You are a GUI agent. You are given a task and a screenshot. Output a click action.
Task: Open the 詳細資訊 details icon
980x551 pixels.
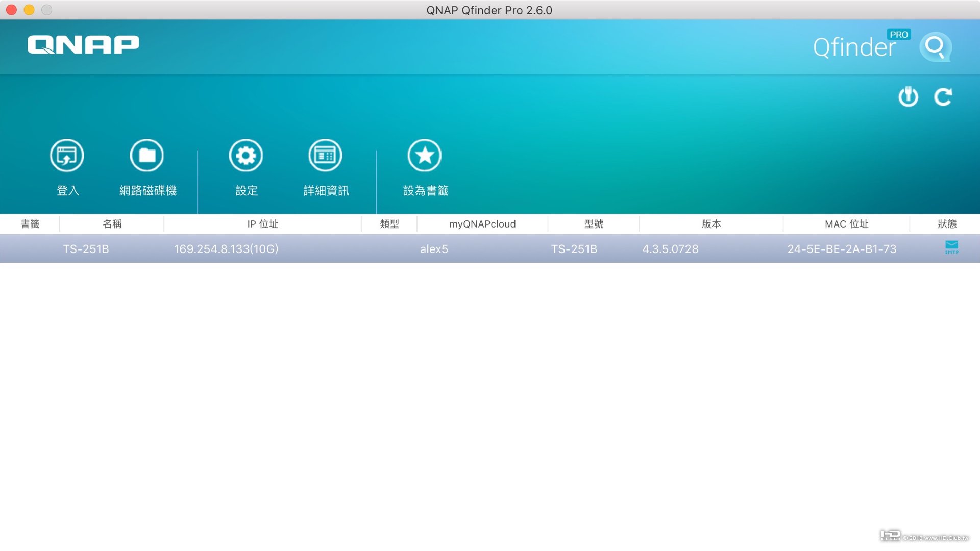[325, 156]
